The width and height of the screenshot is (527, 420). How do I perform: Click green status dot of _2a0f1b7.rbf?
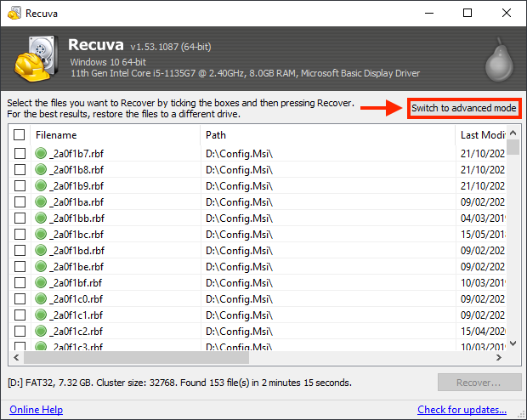point(41,153)
